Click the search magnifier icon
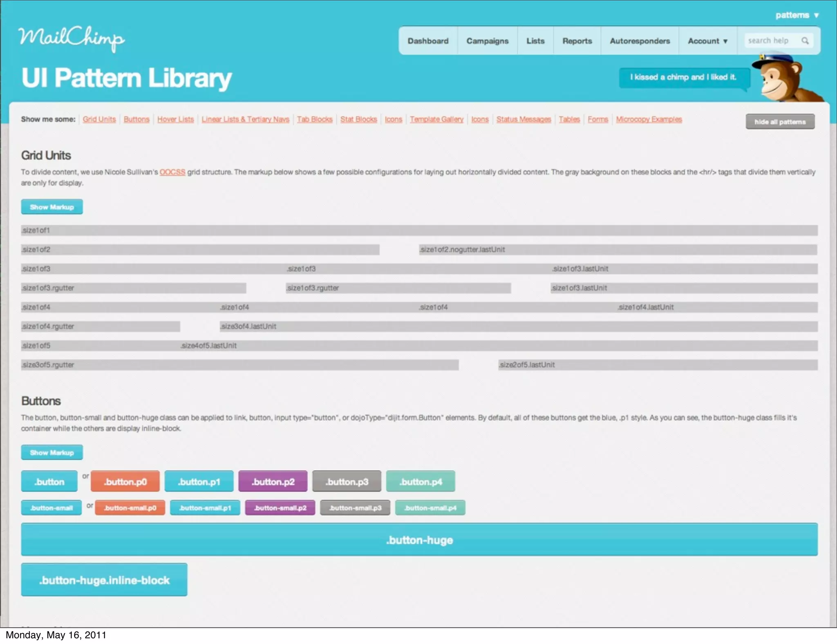This screenshot has width=837, height=644. pos(805,40)
